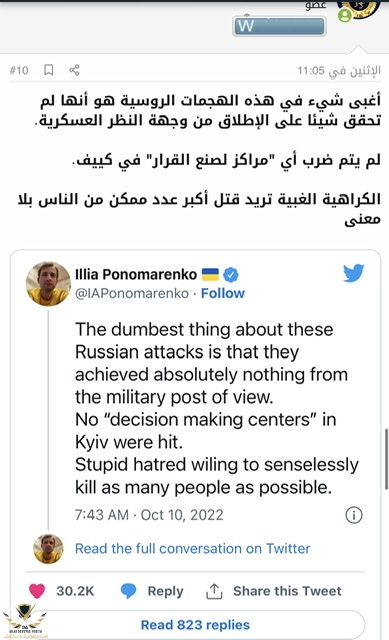Screen dimensions: 389x640
Task: Open the Illia Ponomarenko profile name
Action: pyautogui.click(x=136, y=274)
